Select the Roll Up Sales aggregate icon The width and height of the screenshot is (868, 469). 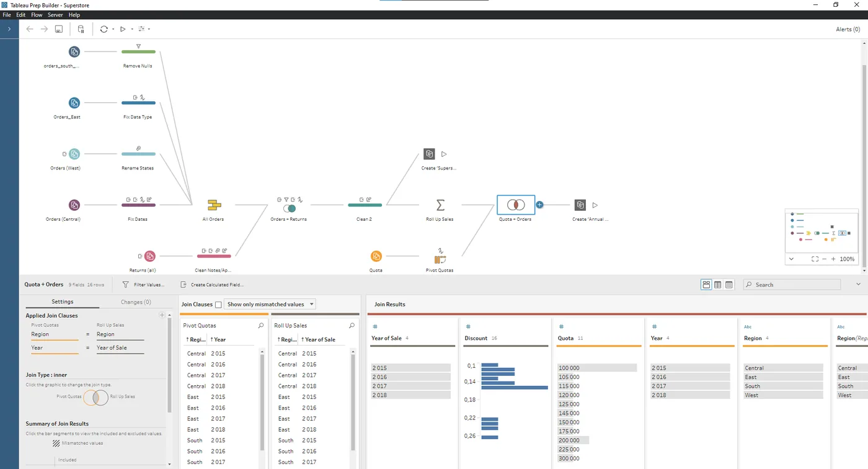coord(440,205)
